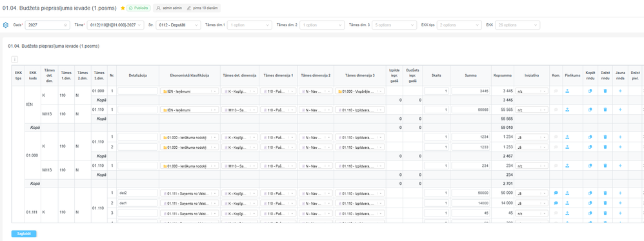The width and height of the screenshot is (644, 241).
Task: Click the Iniciatīva column header
Action: point(532,75)
